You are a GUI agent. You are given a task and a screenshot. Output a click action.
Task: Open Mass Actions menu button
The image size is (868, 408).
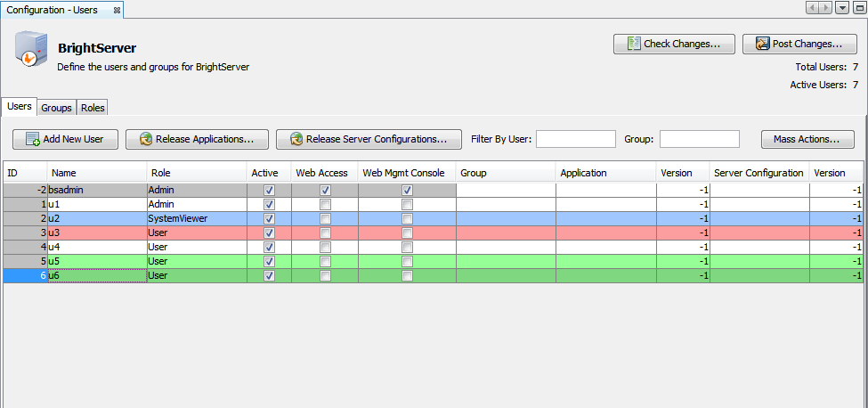pos(807,139)
